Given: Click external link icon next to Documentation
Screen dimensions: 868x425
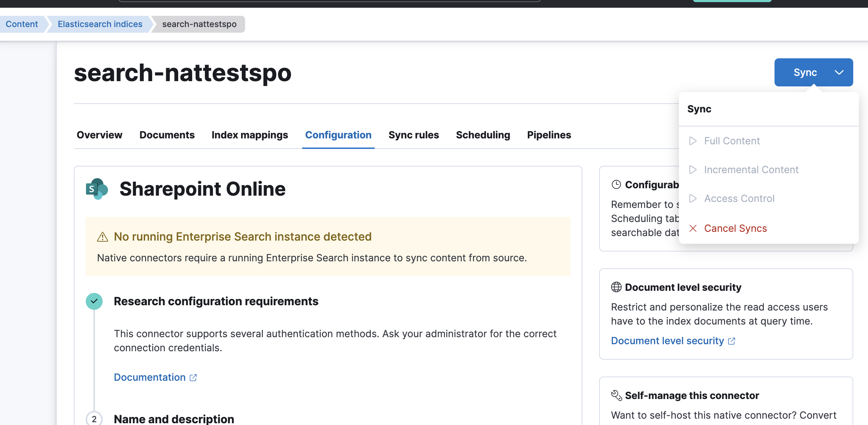Looking at the screenshot, I should 193,378.
